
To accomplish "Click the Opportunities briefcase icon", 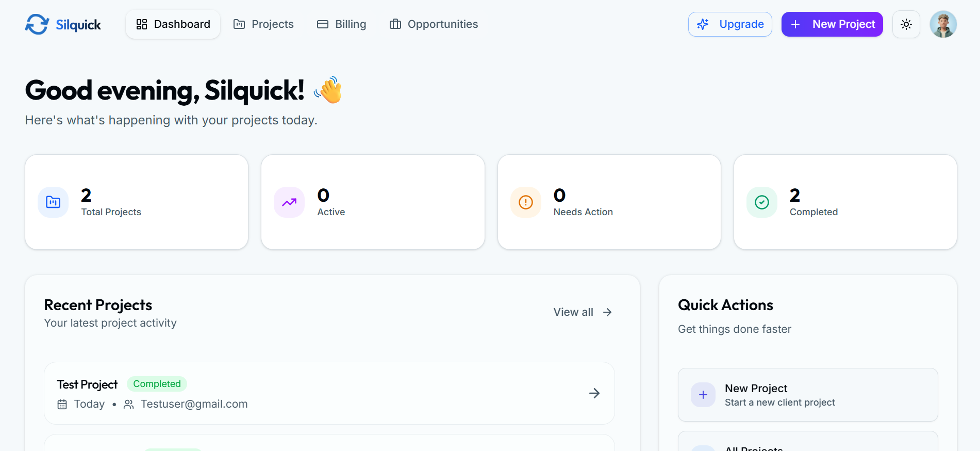I will click(x=395, y=24).
